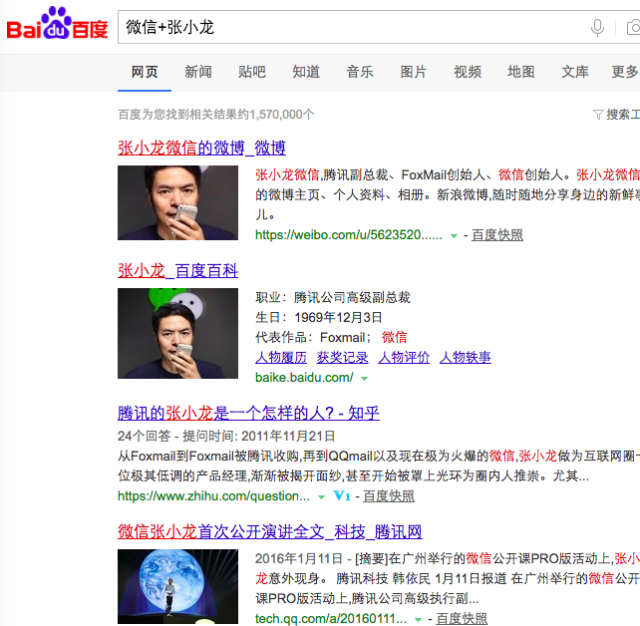This screenshot has width=640, height=626.
Task: Expand dropdown arrow next to weibo.com URL
Action: click(453, 235)
